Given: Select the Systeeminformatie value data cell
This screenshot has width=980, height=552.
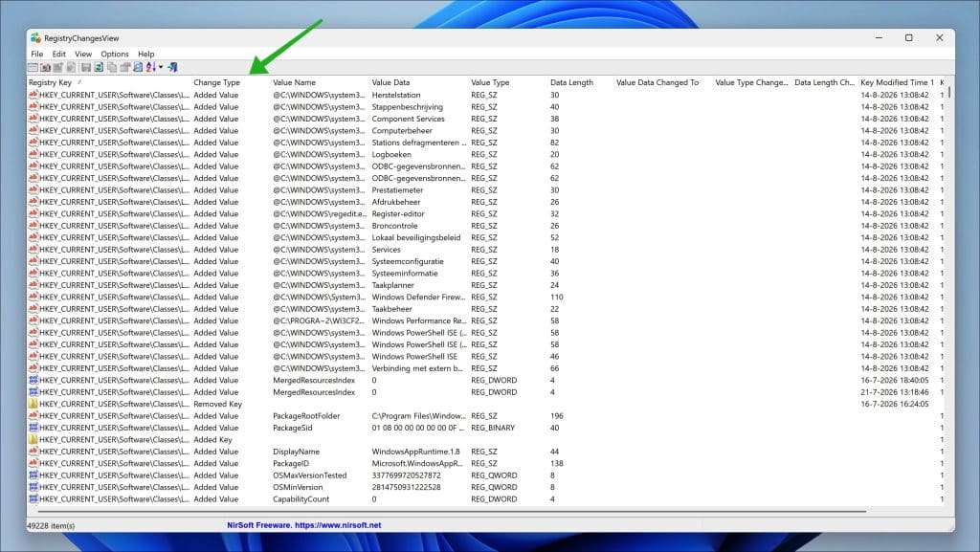Looking at the screenshot, I should 405,273.
